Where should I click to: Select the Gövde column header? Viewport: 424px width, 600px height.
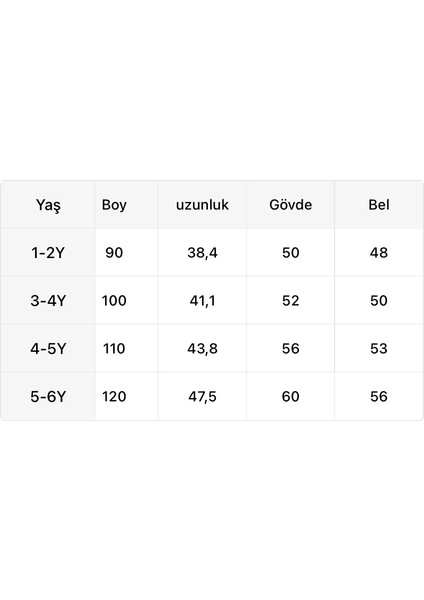[290, 205]
